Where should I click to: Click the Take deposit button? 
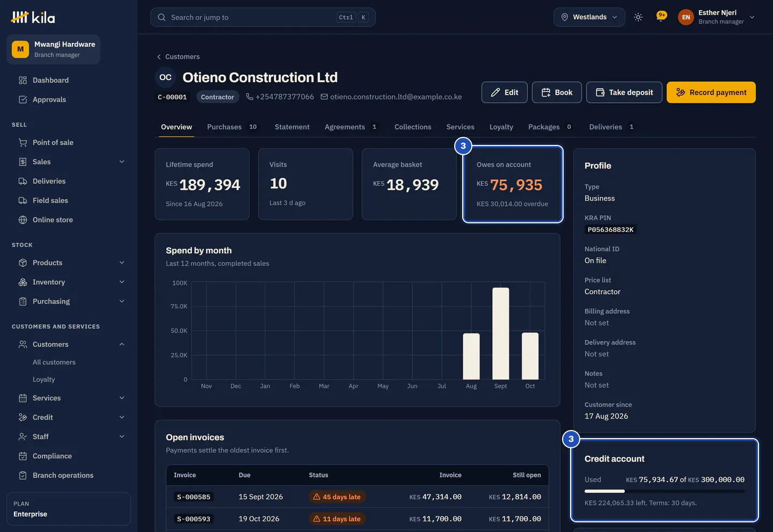click(624, 92)
